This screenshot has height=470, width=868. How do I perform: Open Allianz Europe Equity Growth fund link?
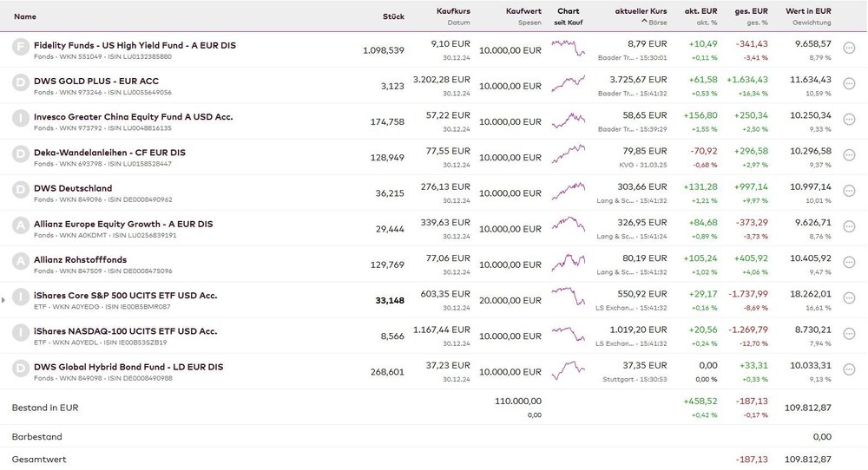tap(123, 224)
